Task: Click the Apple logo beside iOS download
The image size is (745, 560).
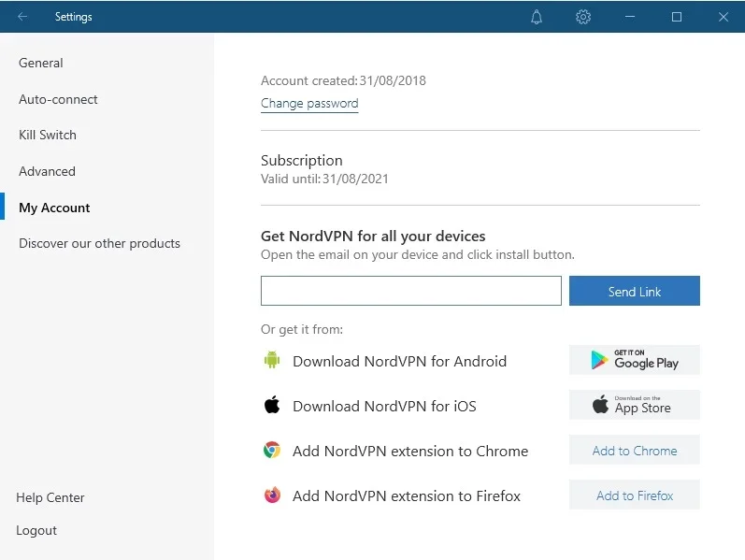Action: [272, 405]
